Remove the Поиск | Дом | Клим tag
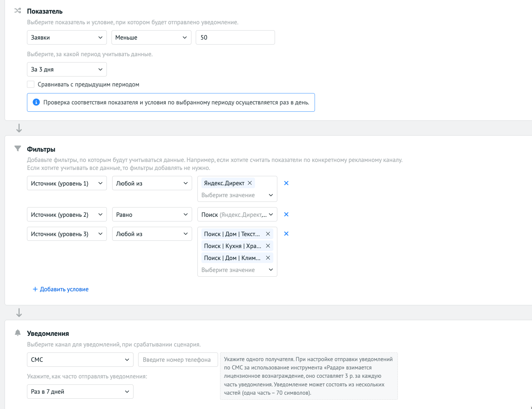This screenshot has width=532, height=409. 268,258
